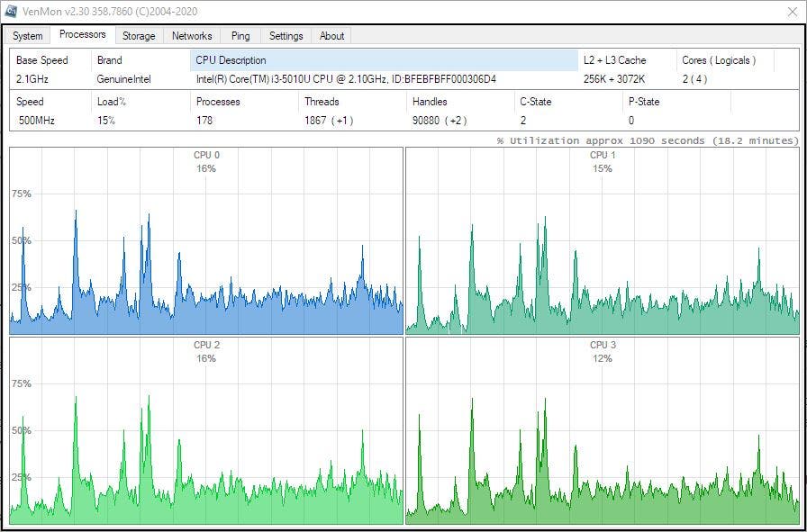Screen dimensions: 807x532
Task: Click the P-State column header
Action: [x=676, y=102]
